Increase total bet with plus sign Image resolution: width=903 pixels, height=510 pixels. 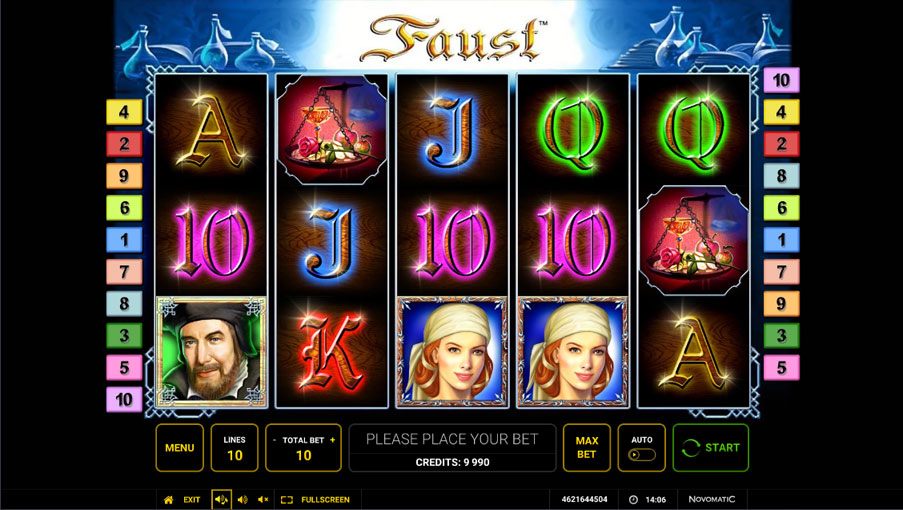(x=332, y=440)
